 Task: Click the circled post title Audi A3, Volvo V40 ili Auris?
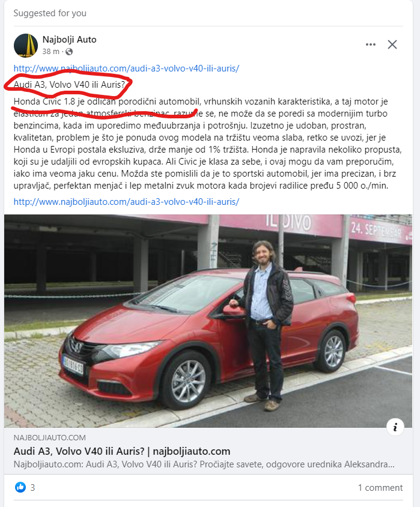(x=69, y=85)
